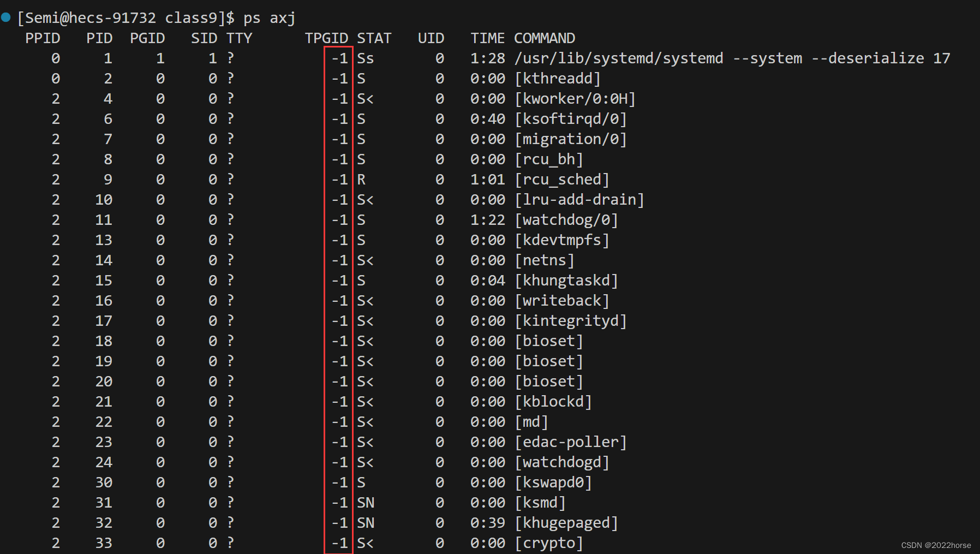Click the [kblockd] process name
This screenshot has height=554, width=980.
tap(553, 402)
